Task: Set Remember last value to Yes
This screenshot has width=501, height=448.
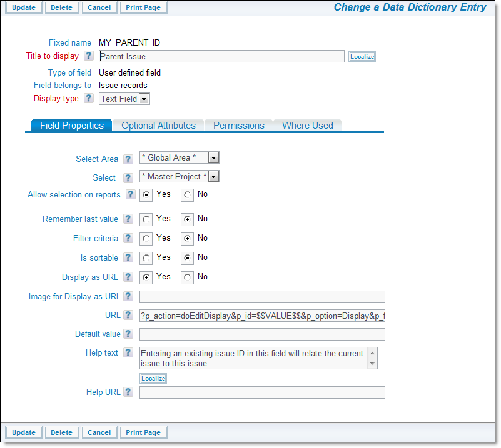Action: (x=146, y=219)
